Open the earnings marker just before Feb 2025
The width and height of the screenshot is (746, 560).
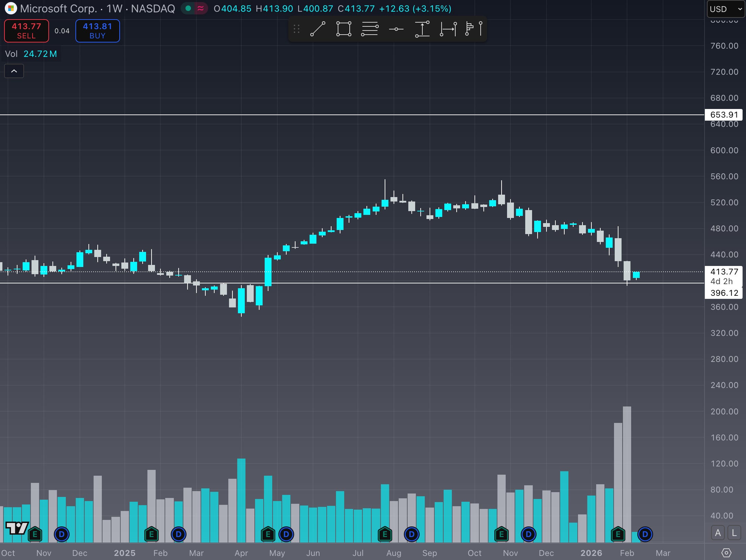click(152, 534)
